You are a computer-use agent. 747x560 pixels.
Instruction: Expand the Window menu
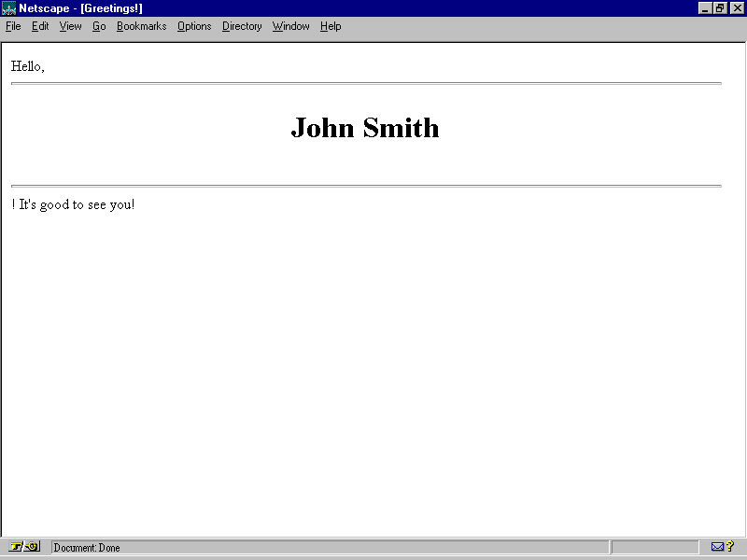point(290,26)
